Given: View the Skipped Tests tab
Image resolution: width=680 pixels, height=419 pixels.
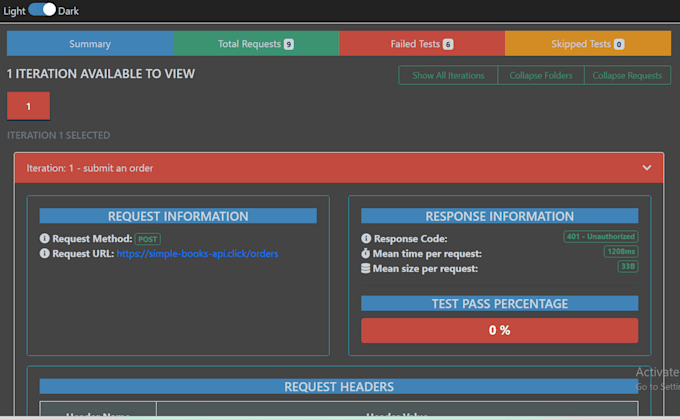Looking at the screenshot, I should (x=588, y=43).
